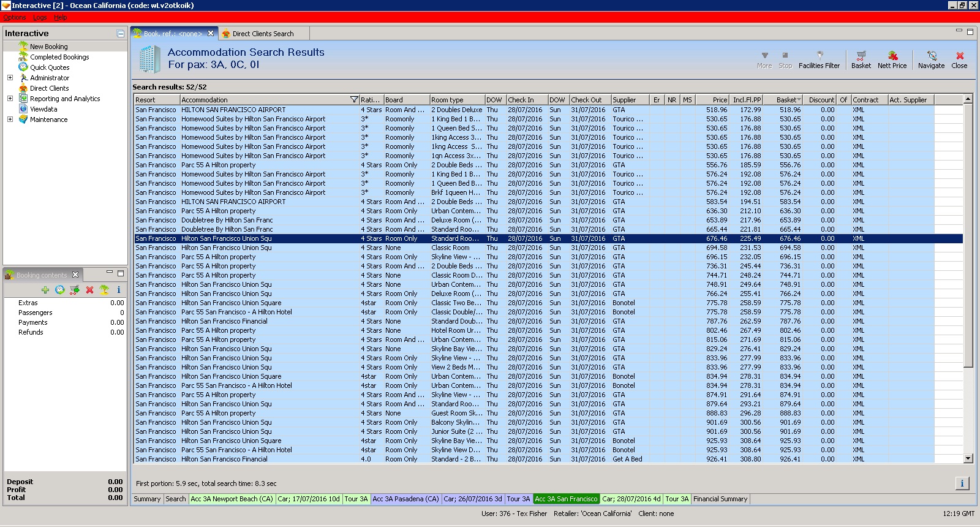The height and width of the screenshot is (527, 980).
Task: Sort results by the Board column header
Action: coord(406,99)
